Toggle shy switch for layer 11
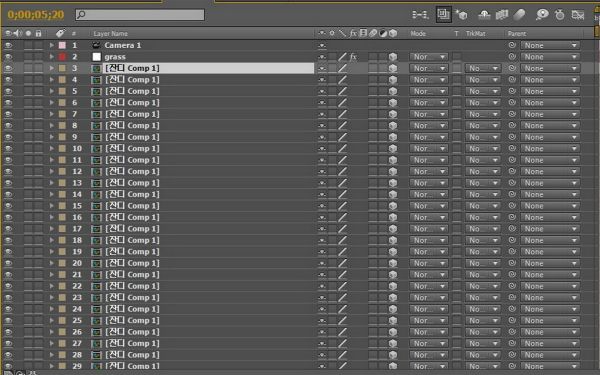The height and width of the screenshot is (375, 600). (322, 160)
